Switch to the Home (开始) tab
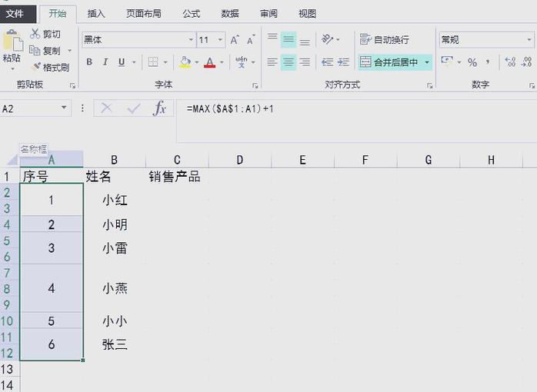Screen dimensions: 537x392 coord(58,14)
